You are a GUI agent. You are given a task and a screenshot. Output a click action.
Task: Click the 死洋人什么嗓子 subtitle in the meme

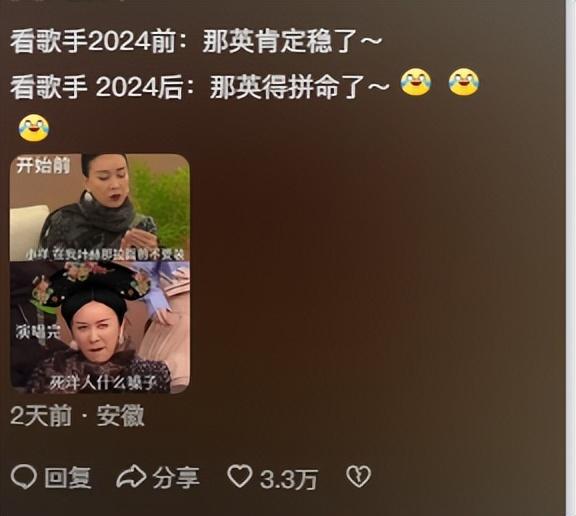[x=103, y=383]
